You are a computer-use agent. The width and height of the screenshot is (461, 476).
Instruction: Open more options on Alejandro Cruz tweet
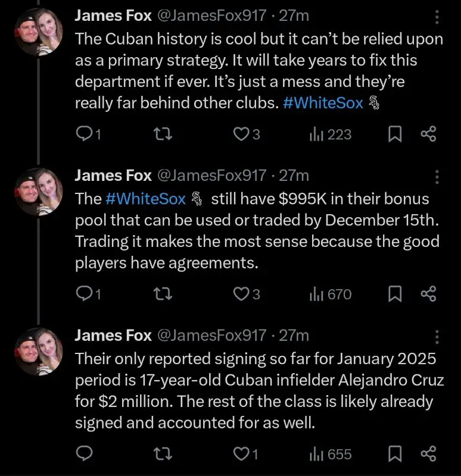click(x=437, y=336)
